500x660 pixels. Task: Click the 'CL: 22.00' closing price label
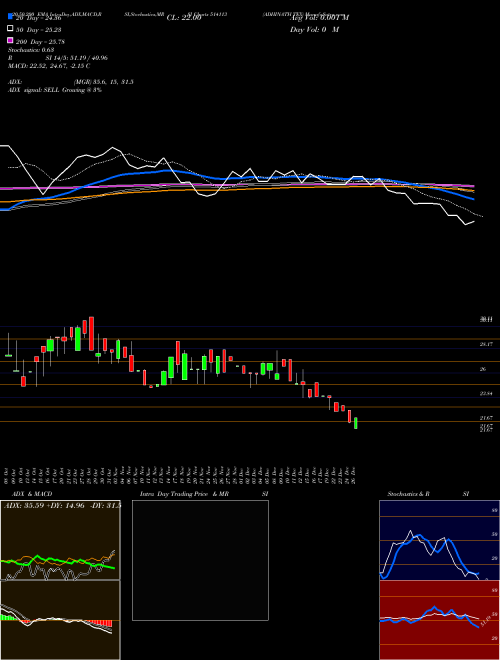point(184,18)
